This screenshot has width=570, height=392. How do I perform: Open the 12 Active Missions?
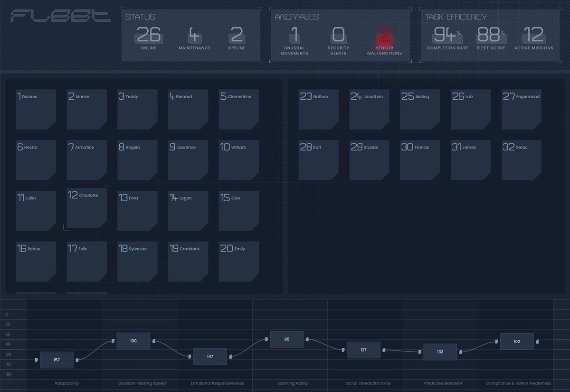tap(533, 38)
